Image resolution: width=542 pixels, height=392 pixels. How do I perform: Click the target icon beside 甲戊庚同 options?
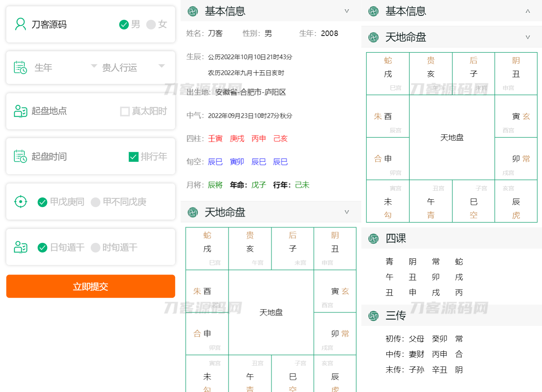coord(20,201)
